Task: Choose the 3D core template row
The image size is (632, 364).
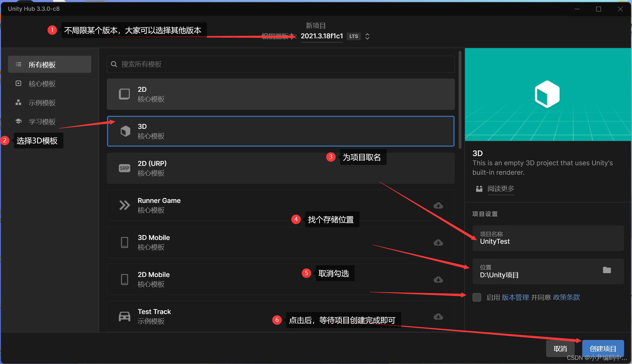Action: pos(281,131)
